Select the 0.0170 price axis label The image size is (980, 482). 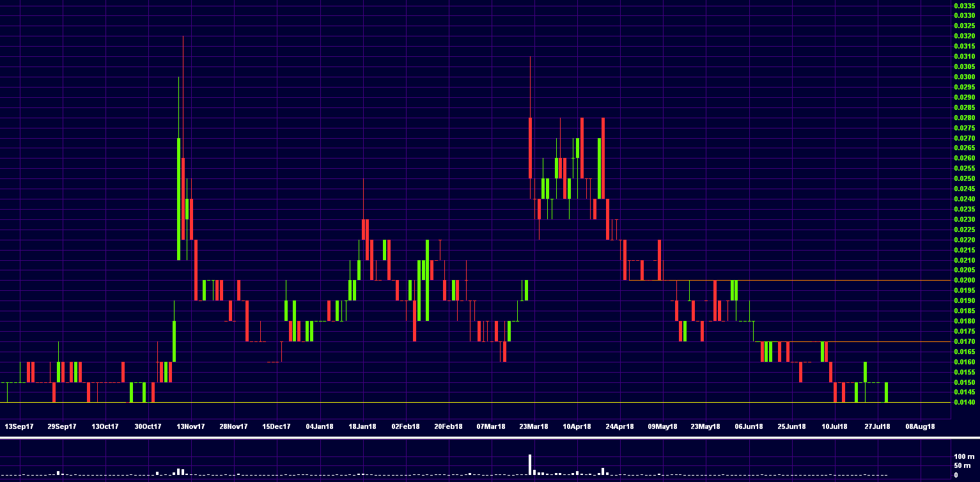tap(964, 341)
